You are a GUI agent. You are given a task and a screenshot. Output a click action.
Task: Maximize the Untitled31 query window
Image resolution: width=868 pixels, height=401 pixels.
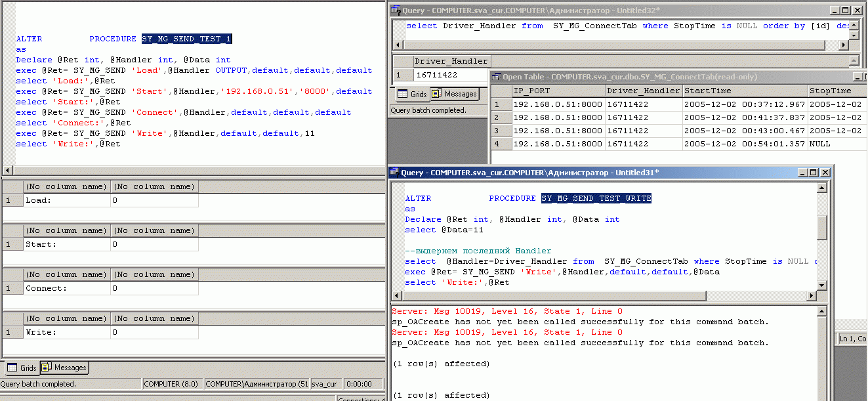(814, 173)
